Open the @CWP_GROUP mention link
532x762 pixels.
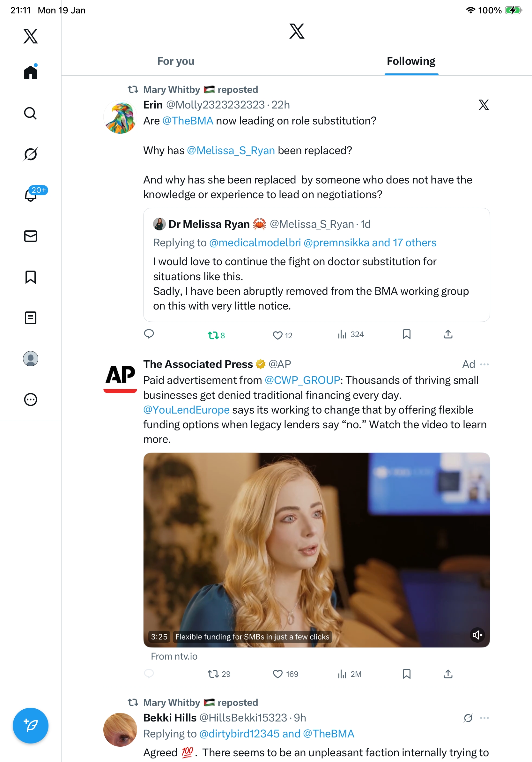click(302, 380)
